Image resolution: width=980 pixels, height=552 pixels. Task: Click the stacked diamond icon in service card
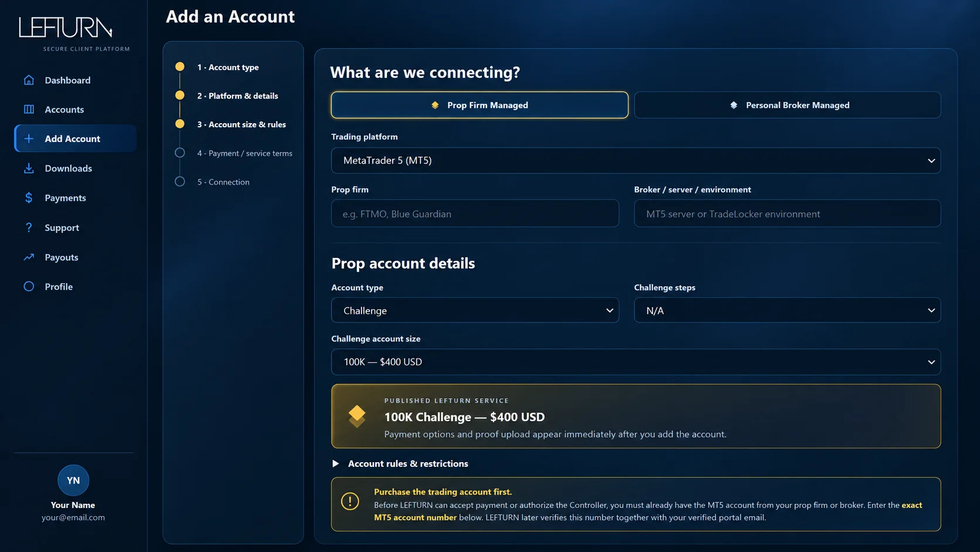pos(357,416)
